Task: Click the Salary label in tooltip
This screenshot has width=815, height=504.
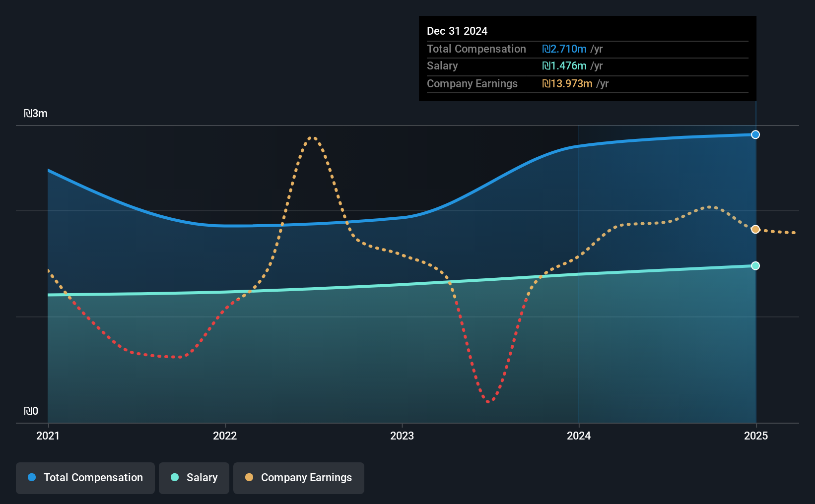Action: click(442, 66)
